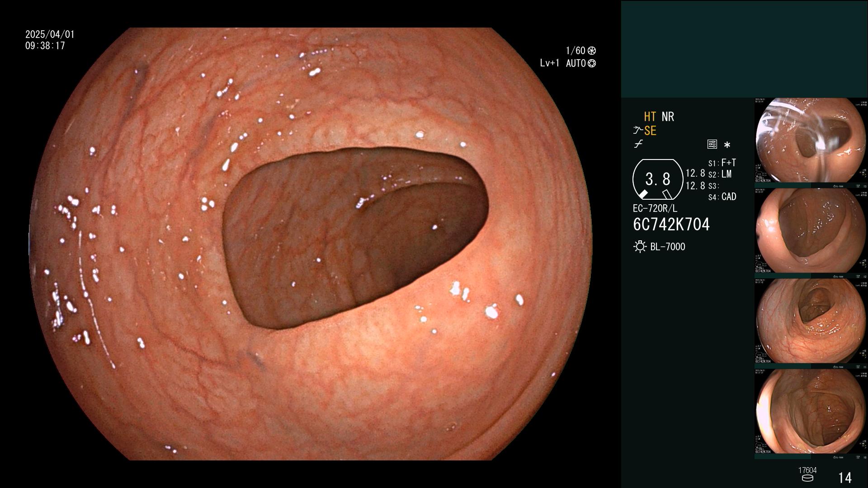Viewport: 868px width, 488px height.
Task: Toggle the orange HT mode indicator
Action: [650, 117]
